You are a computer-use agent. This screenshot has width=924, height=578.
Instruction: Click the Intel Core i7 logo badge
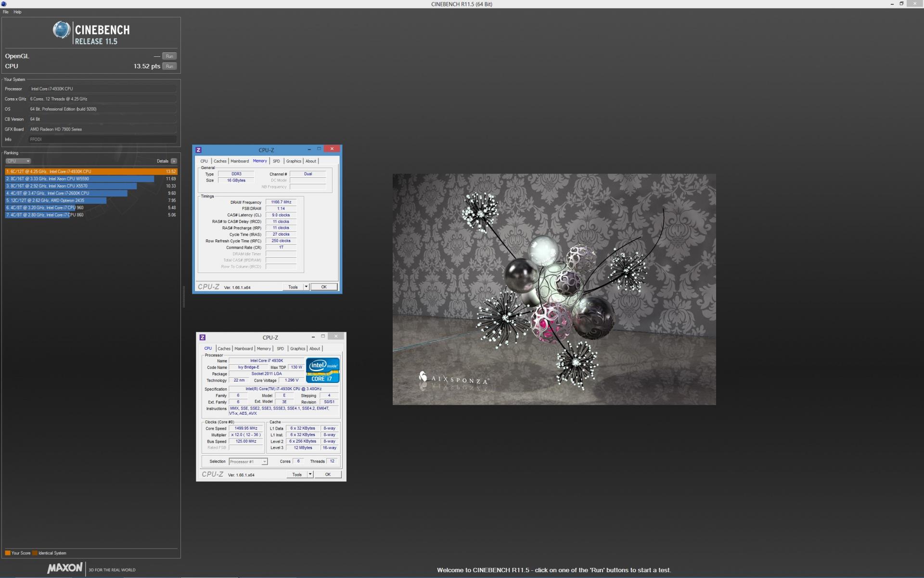322,370
